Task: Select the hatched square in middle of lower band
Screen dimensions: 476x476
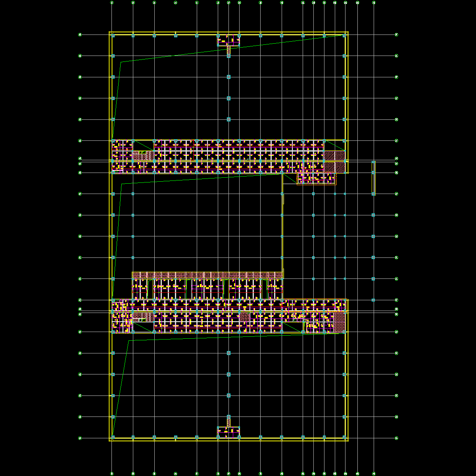Action: [244, 317]
